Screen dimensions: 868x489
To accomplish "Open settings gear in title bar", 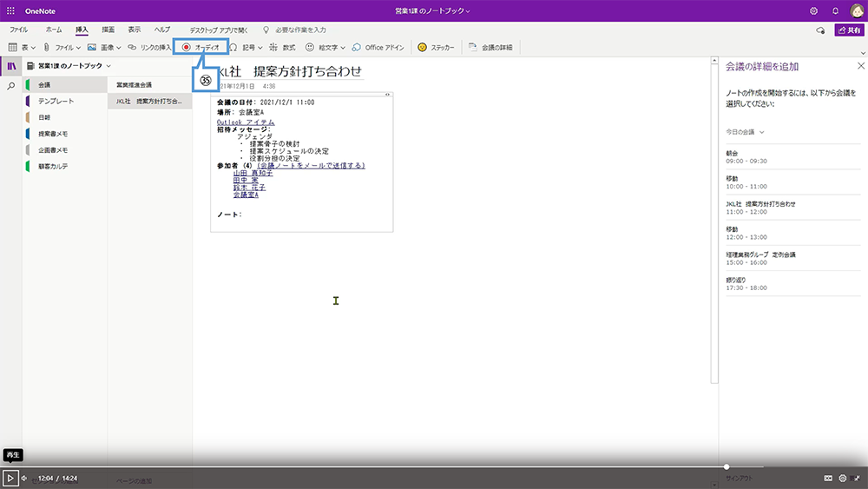I will (813, 10).
